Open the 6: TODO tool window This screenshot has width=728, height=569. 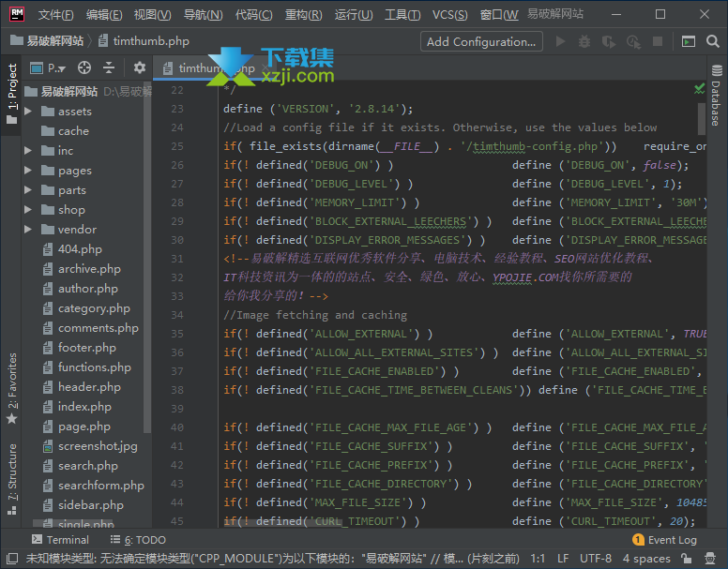click(138, 540)
